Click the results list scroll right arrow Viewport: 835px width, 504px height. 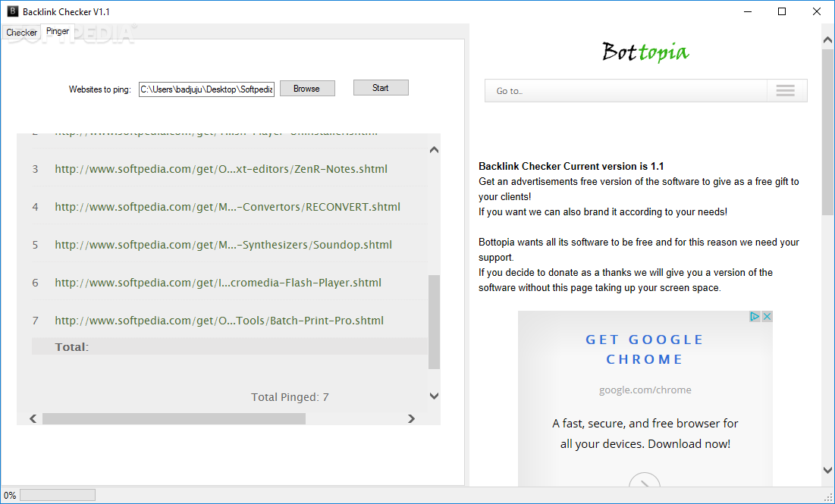click(x=411, y=419)
